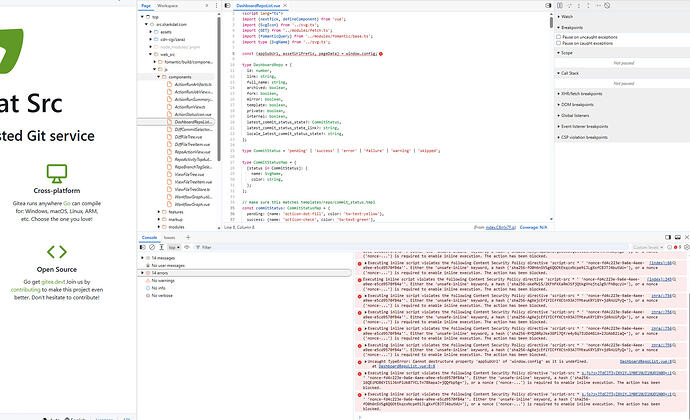Image resolution: width=690 pixels, height=420 pixels.
Task: Close the console drawer with X icon
Action: [686, 237]
